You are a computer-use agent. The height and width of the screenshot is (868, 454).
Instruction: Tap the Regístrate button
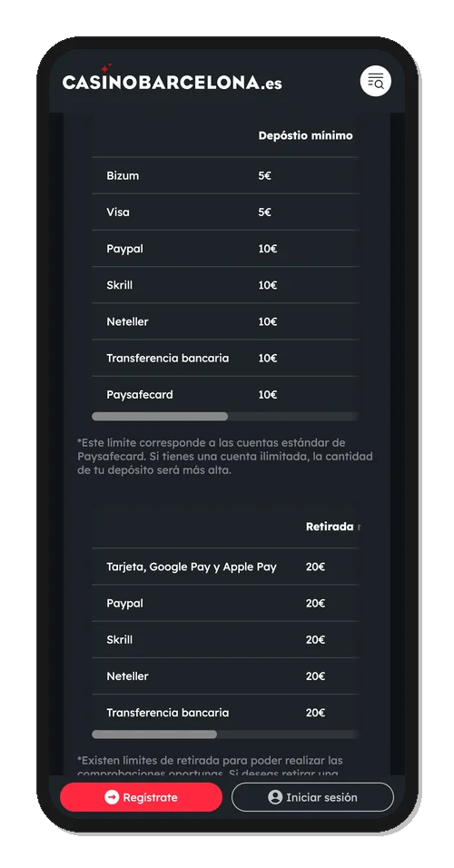pos(141,797)
